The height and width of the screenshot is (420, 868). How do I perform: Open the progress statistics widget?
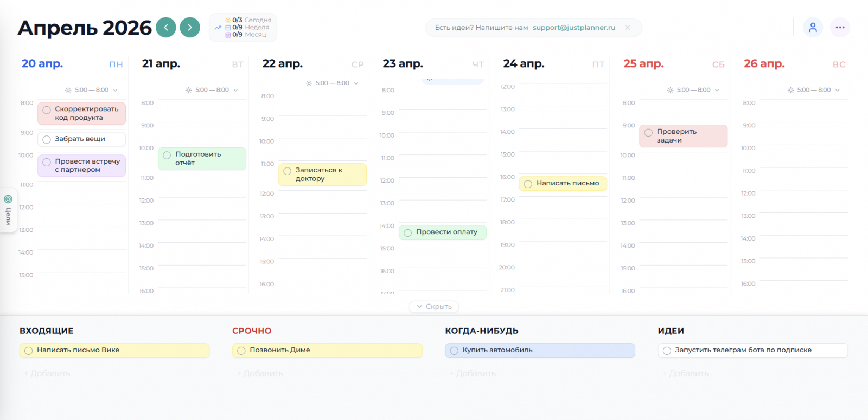tap(242, 28)
